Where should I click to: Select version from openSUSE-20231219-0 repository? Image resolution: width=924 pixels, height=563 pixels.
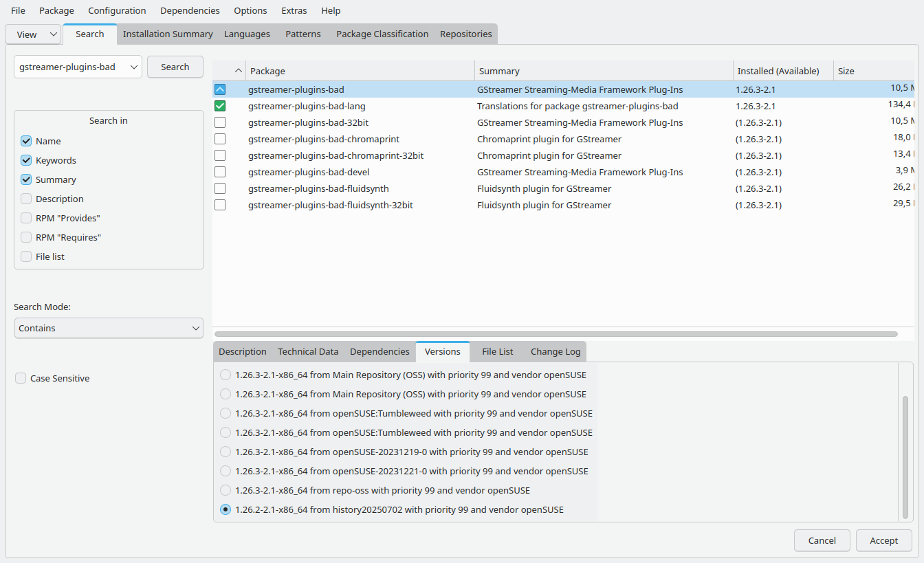(x=225, y=452)
